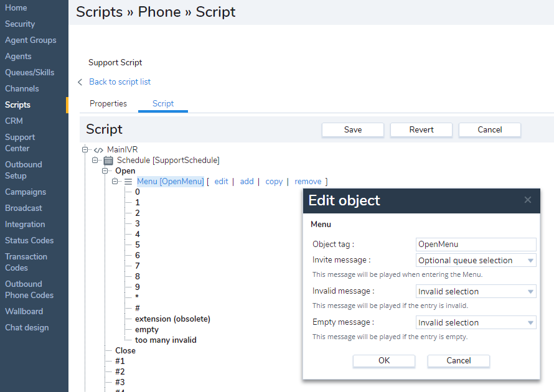554x392 pixels.
Task: Click the MainIVR code icon
Action: [98, 150]
